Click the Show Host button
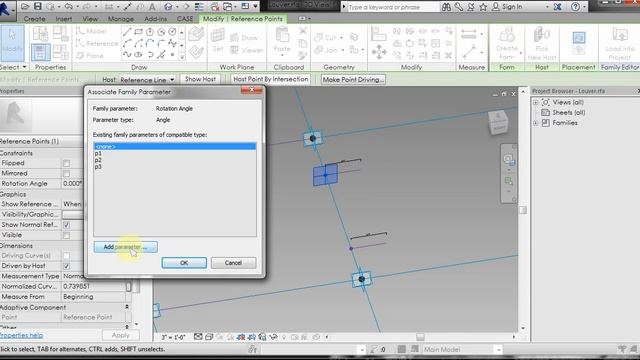Image resolution: width=640 pixels, height=360 pixels. (x=200, y=79)
